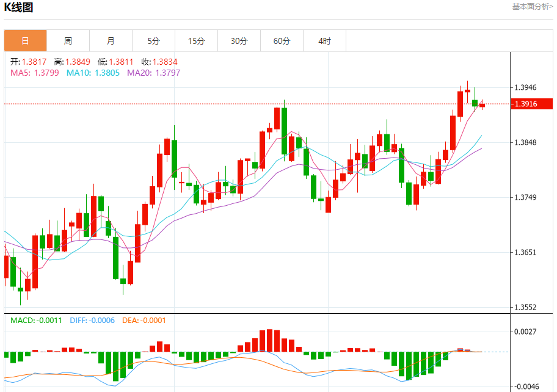Click the K线图 heading
The image size is (557, 392).
18,7
